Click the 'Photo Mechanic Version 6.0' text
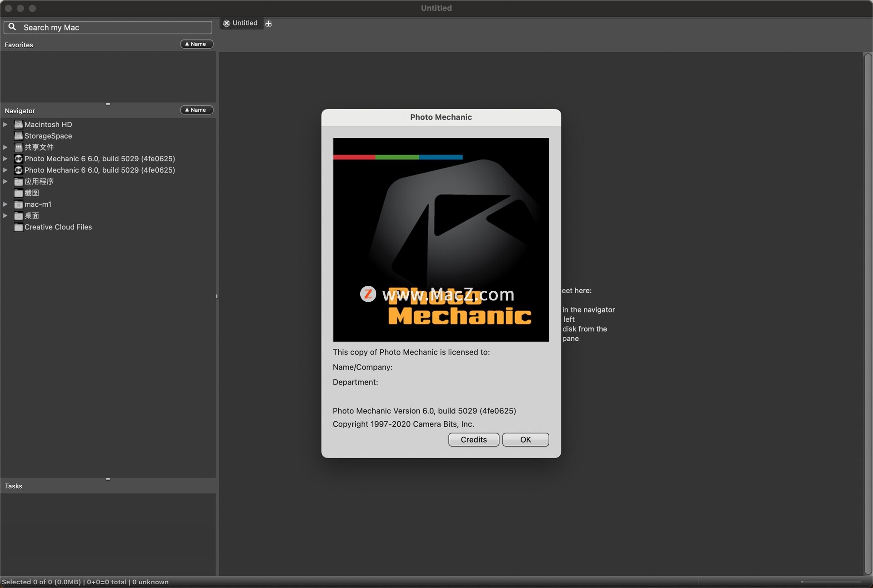This screenshot has height=588, width=873. [424, 411]
